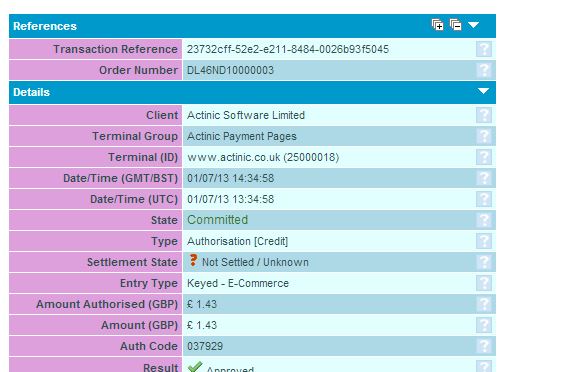Viewport: 570px width, 372px height.
Task: Click the Transaction Reference label
Action: (115, 49)
